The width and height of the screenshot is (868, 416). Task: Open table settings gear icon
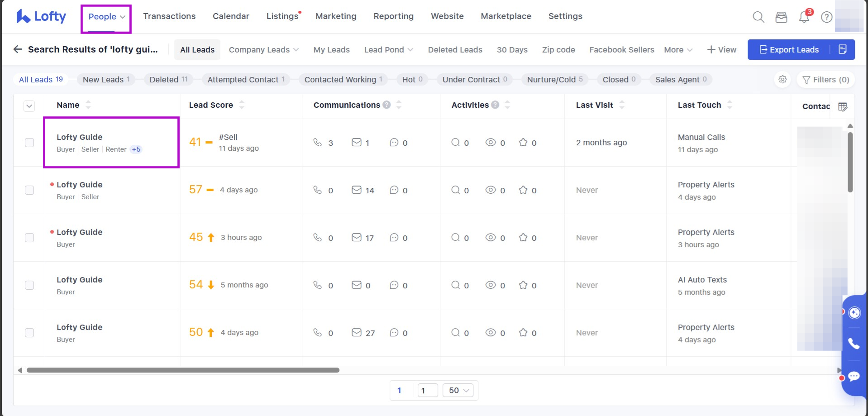coord(782,80)
